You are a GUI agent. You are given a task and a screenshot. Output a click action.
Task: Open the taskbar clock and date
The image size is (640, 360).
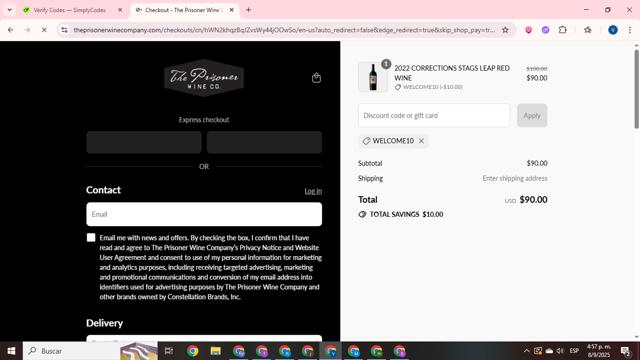pyautogui.click(x=599, y=351)
